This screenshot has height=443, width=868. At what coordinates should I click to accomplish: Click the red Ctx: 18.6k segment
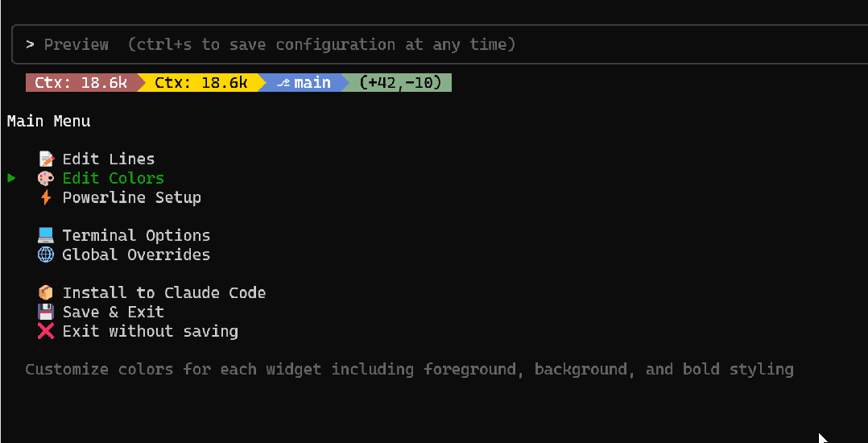click(x=81, y=82)
